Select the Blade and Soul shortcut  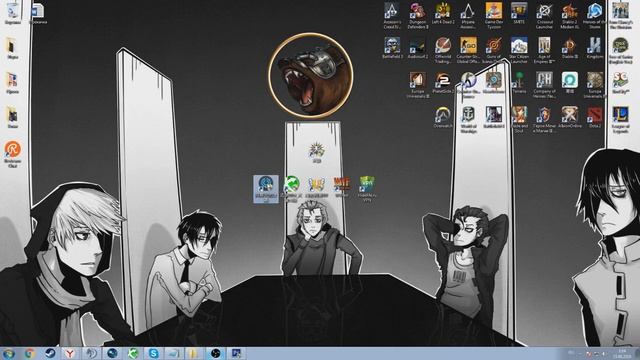(519, 120)
